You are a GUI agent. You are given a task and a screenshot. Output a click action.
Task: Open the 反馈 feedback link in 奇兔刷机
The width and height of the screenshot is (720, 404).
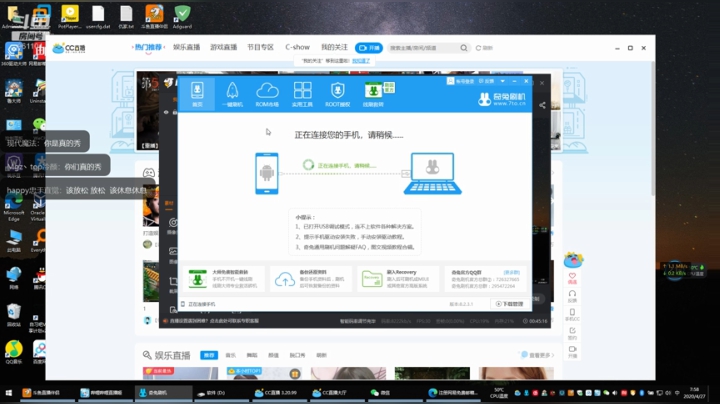[x=486, y=81]
